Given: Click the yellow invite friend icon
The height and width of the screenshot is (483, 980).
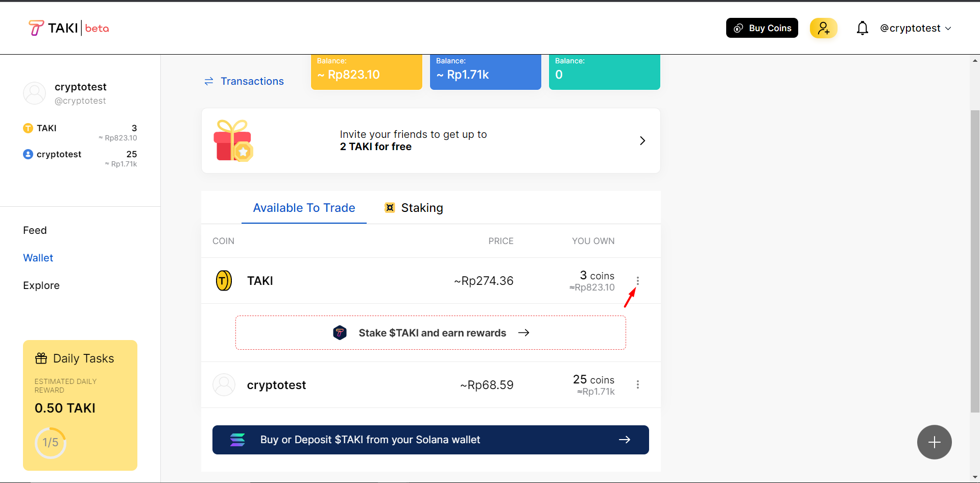Looking at the screenshot, I should [x=823, y=28].
